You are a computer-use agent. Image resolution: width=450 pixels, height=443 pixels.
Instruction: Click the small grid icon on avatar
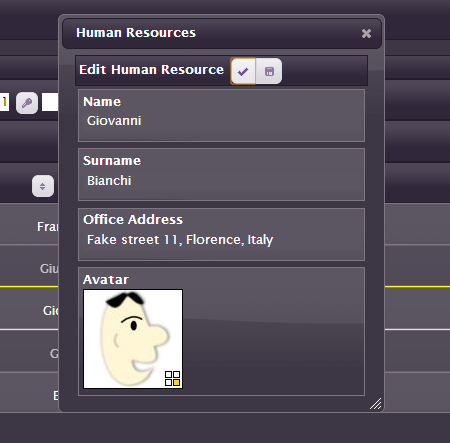coord(173,379)
